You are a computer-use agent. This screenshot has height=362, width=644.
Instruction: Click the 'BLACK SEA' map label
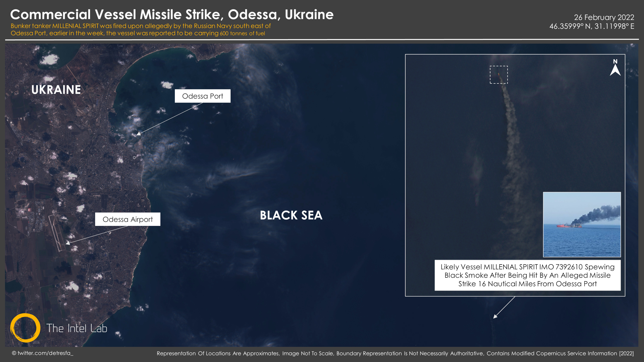[x=291, y=215]
